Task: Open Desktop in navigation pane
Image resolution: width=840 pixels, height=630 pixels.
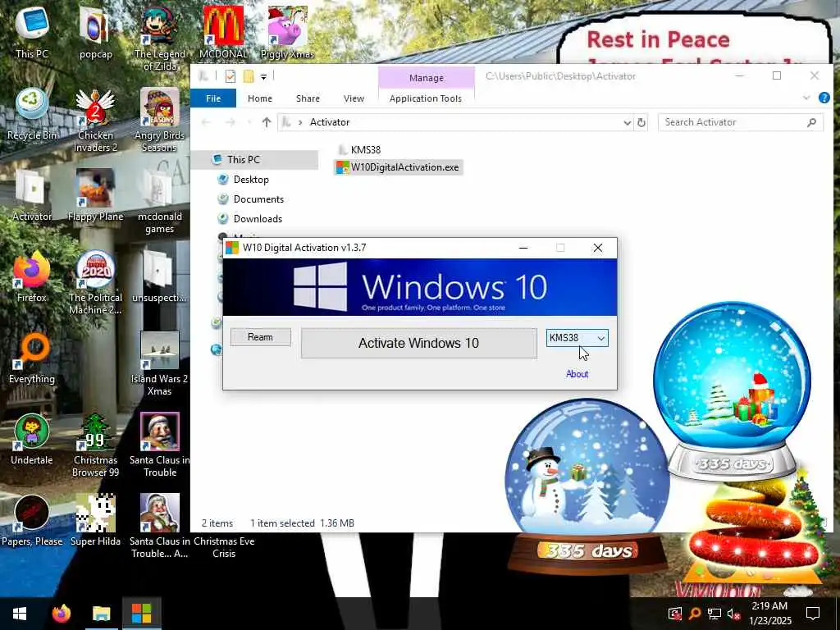Action: point(250,180)
